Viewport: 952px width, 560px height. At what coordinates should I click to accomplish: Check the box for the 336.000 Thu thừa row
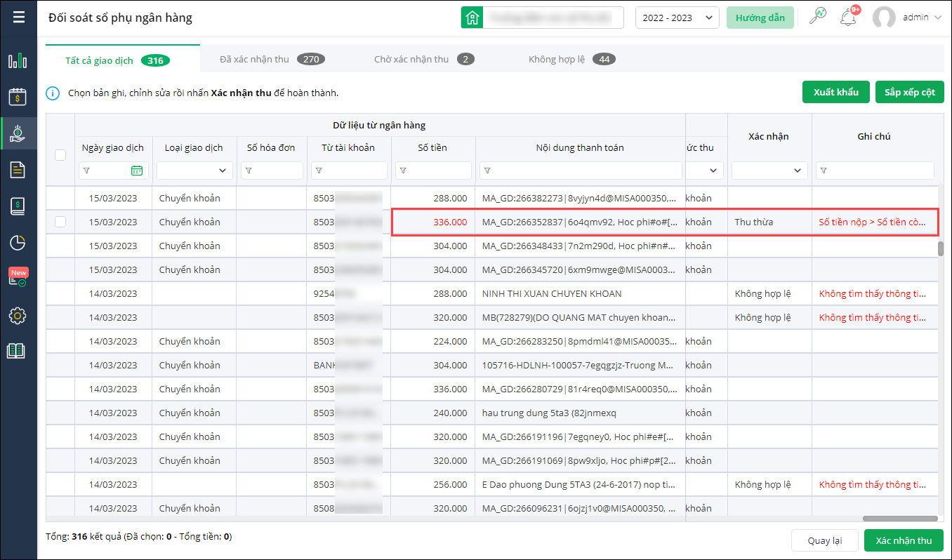(60, 222)
